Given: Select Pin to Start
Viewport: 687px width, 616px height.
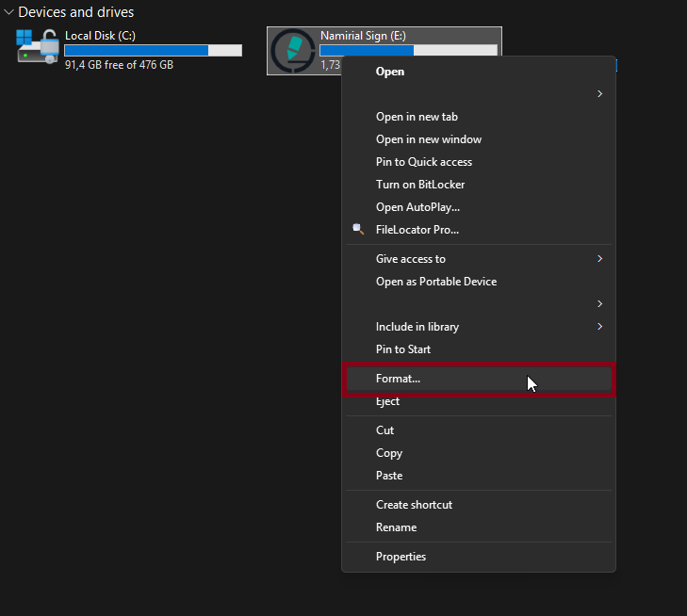Looking at the screenshot, I should pos(403,349).
